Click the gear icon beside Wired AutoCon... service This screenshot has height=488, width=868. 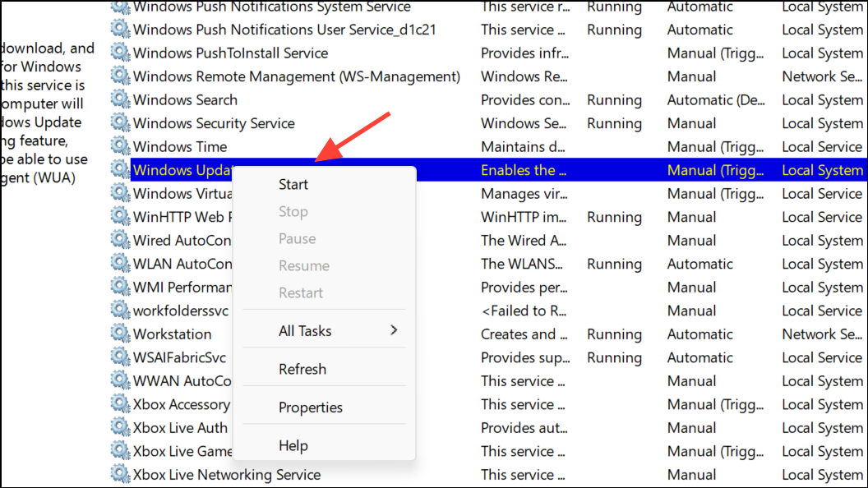120,240
